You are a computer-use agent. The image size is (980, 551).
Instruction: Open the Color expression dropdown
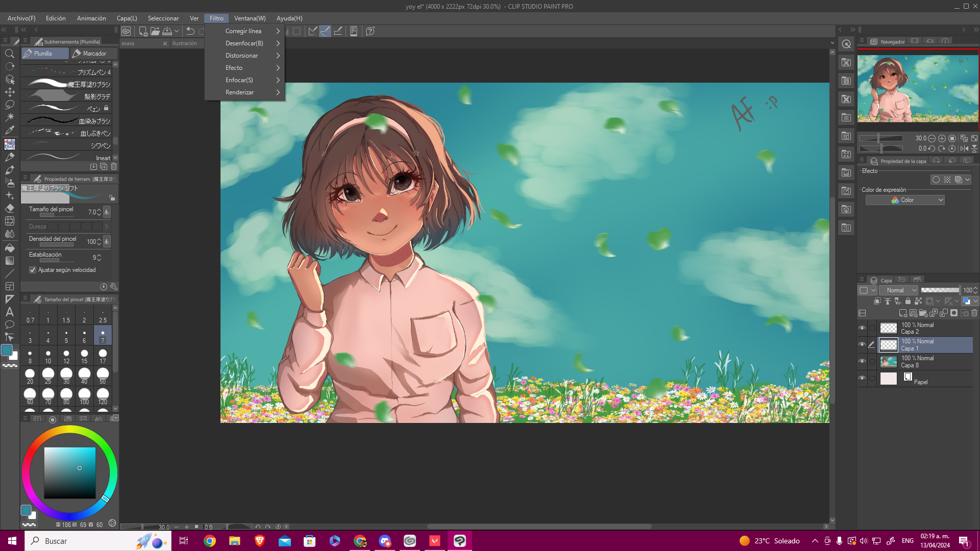[x=905, y=200]
